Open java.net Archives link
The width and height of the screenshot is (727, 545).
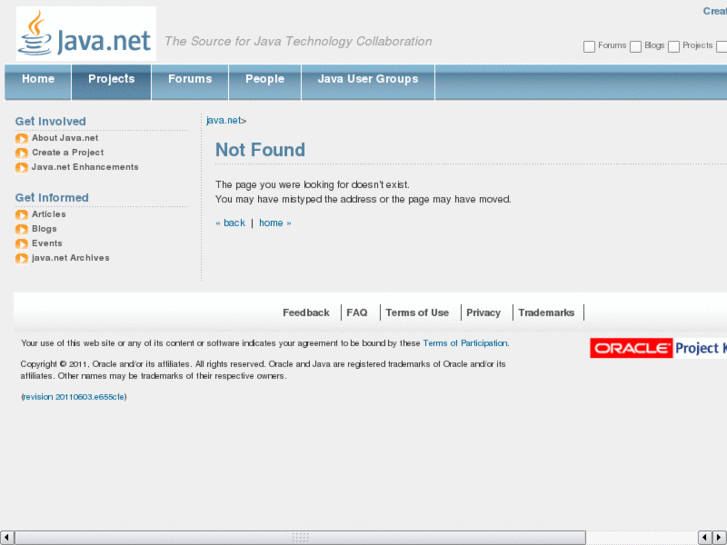[70, 258]
